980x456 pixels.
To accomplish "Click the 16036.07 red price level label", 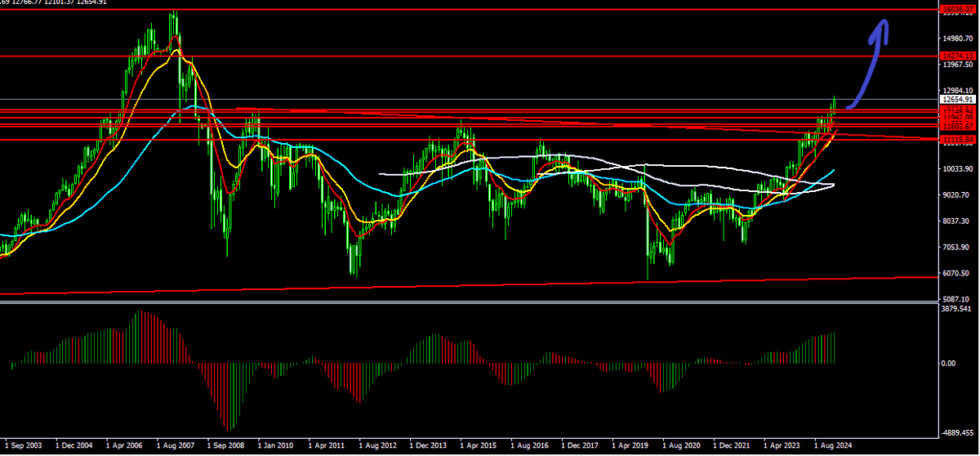I will pyautogui.click(x=957, y=10).
